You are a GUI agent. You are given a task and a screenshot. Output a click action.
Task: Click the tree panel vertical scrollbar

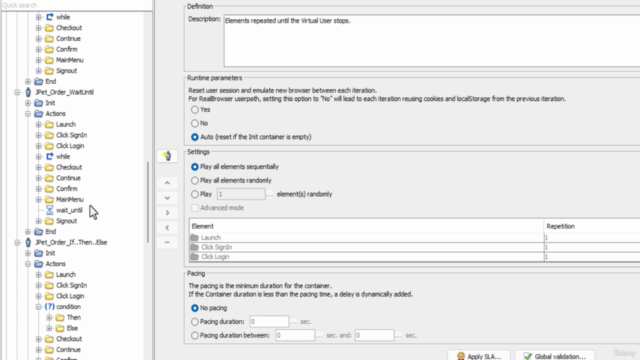(x=147, y=202)
